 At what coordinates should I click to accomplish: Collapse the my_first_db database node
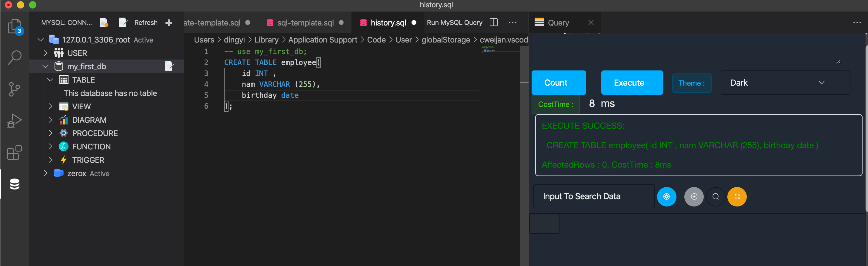point(45,66)
